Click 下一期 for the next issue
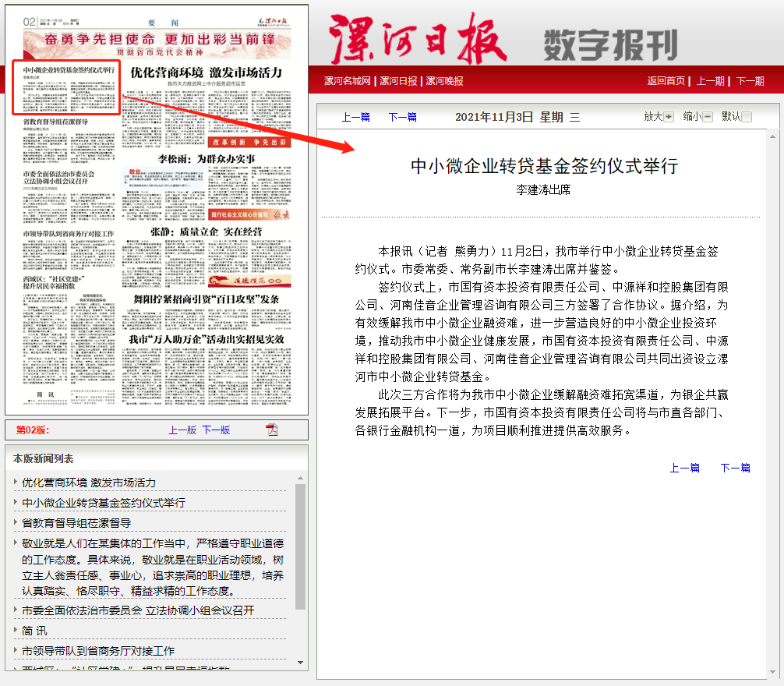 tap(750, 81)
